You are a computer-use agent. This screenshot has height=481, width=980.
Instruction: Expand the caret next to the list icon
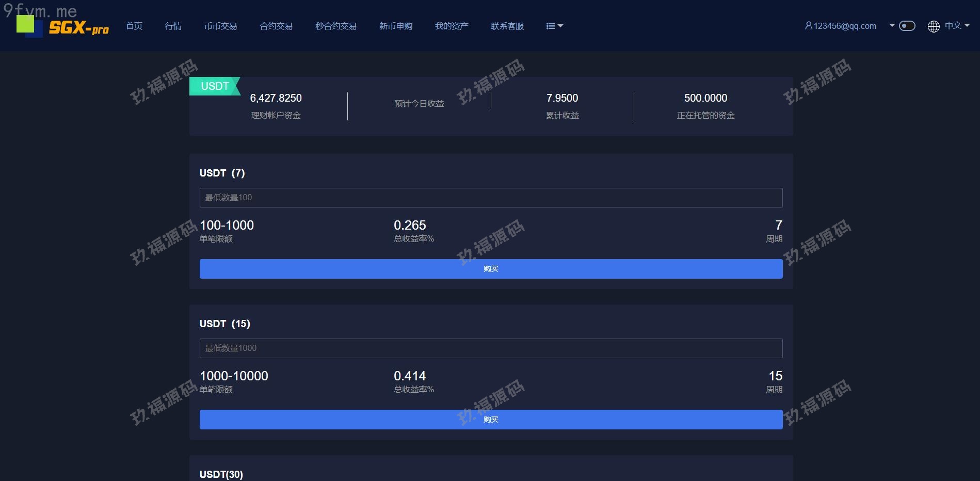[x=561, y=26]
